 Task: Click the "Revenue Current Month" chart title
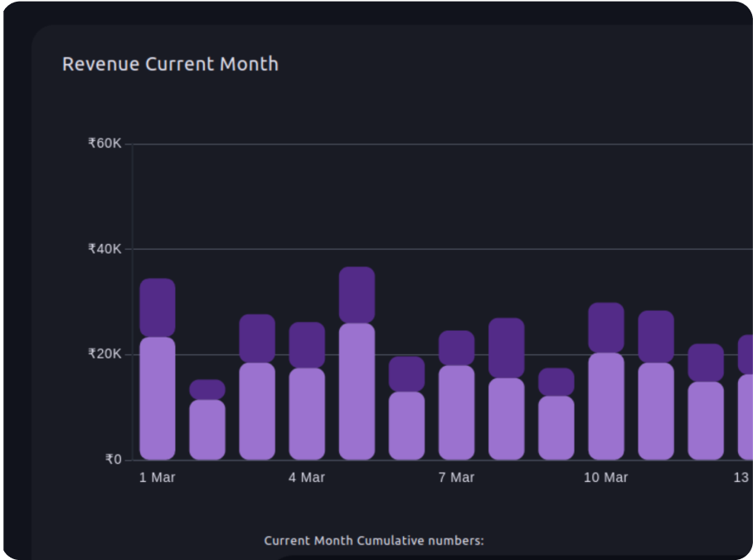(171, 64)
